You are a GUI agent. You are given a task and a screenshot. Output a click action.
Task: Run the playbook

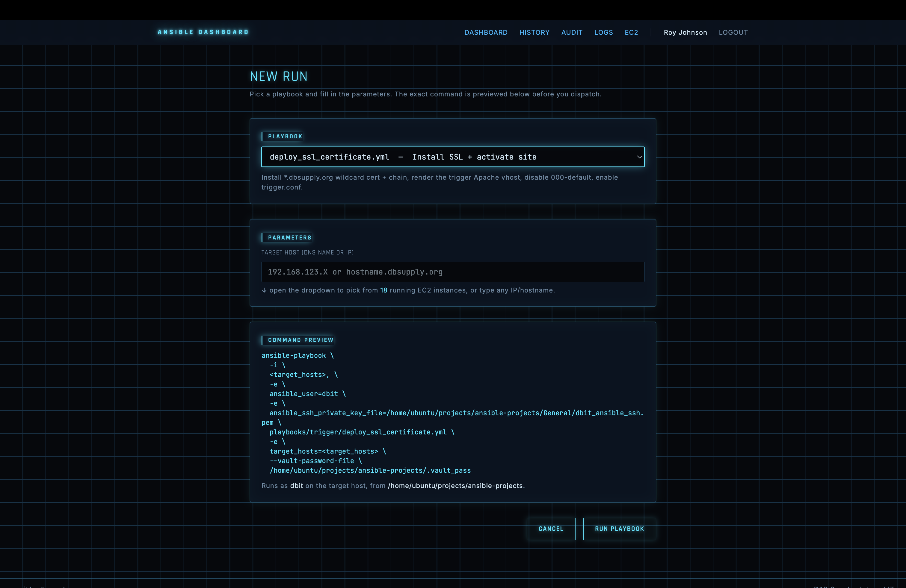pos(619,529)
